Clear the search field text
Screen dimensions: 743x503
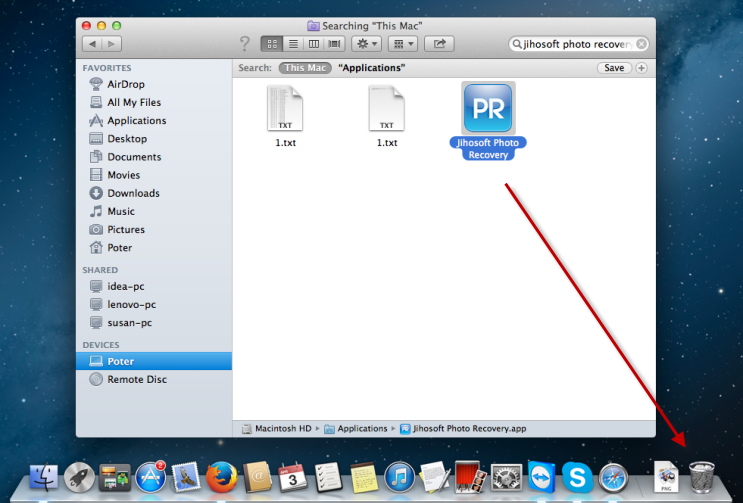tap(641, 44)
